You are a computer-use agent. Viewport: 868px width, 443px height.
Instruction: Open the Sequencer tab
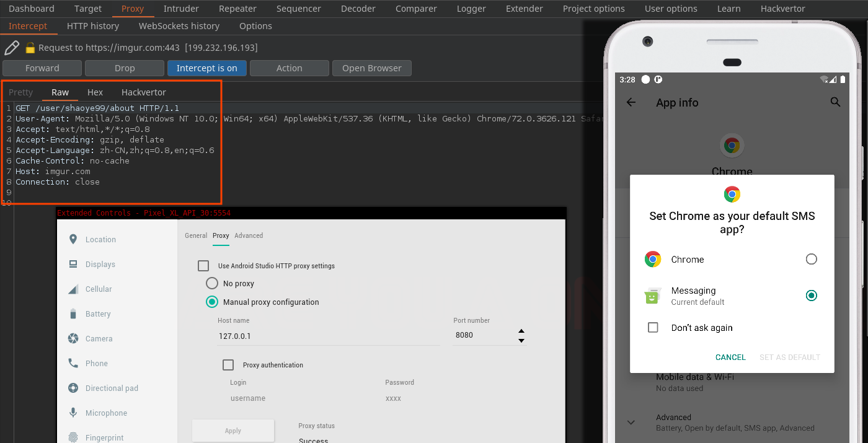[299, 9]
